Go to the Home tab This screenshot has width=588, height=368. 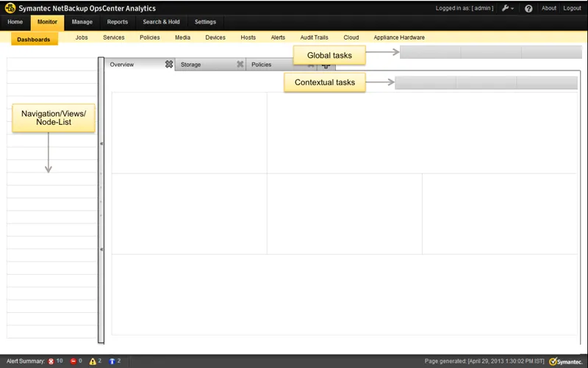coord(15,22)
